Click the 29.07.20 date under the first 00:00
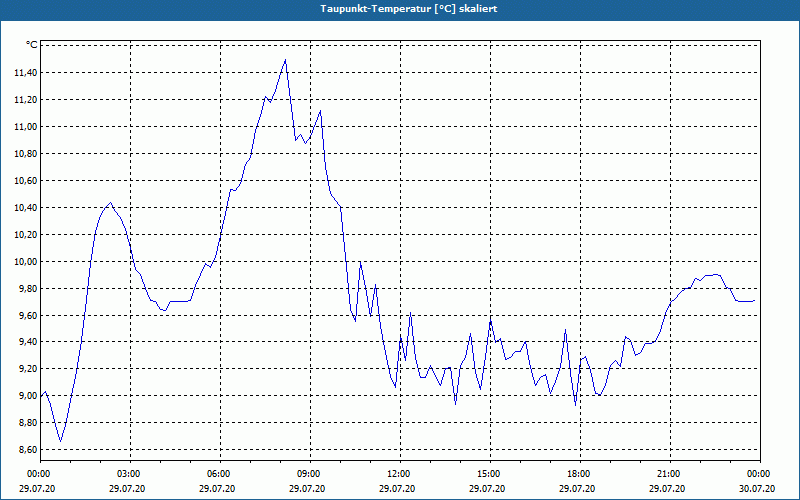Screen dimensions: 800x500 click(38, 489)
